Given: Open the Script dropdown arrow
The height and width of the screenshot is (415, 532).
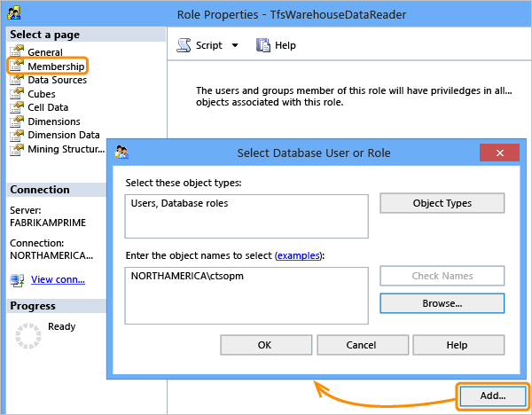Looking at the screenshot, I should pos(235,45).
